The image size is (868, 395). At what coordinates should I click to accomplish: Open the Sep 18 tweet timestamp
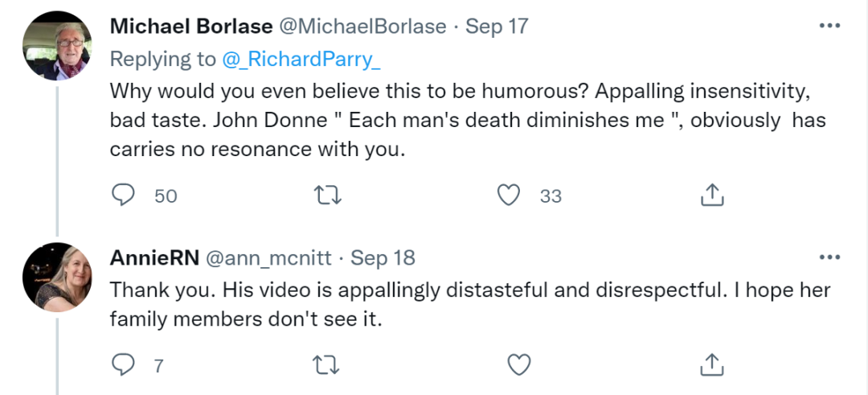(383, 257)
